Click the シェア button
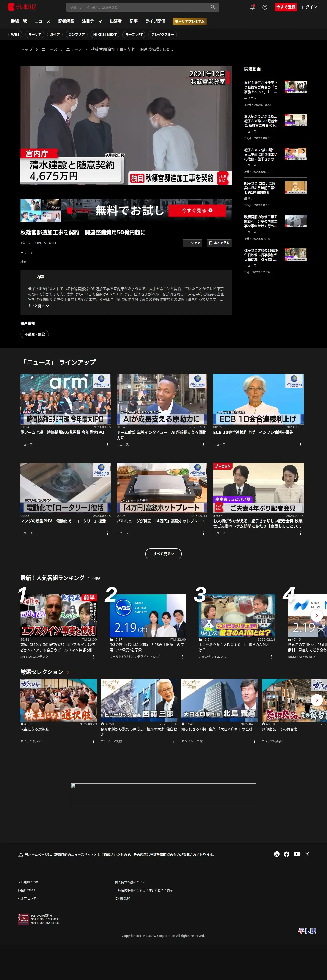This screenshot has height=980, width=327. (x=193, y=243)
